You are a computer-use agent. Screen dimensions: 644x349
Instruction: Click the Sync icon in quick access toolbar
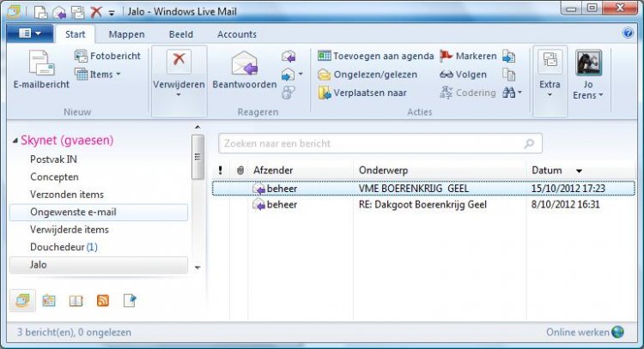tap(77, 12)
